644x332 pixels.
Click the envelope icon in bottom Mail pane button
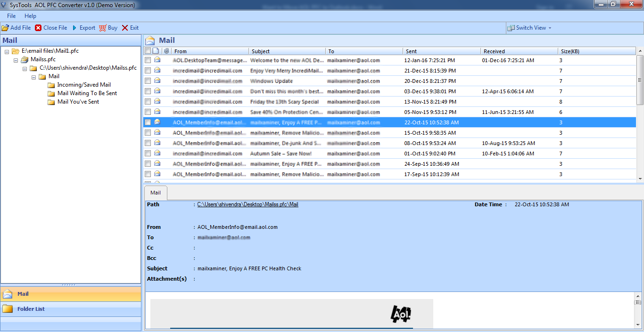[x=7, y=294]
